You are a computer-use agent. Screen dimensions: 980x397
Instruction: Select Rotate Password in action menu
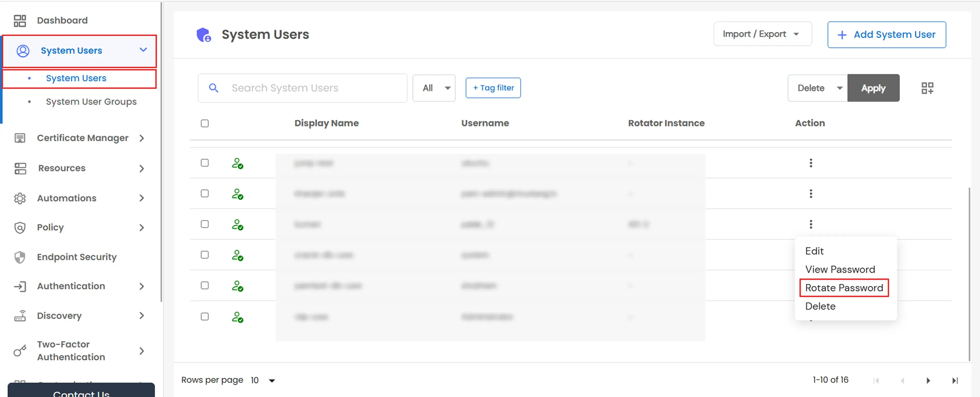[844, 288]
